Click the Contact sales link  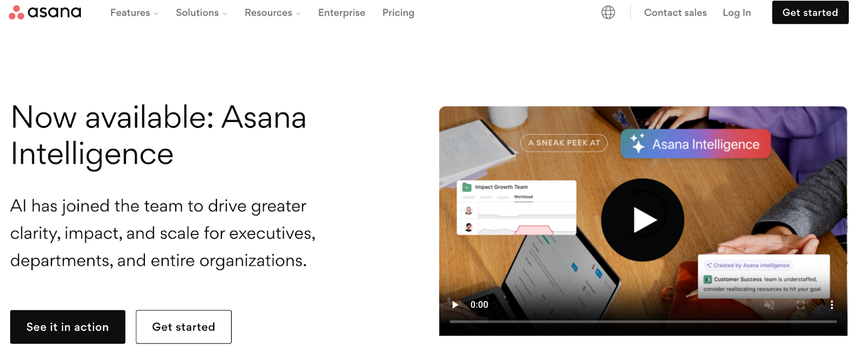(x=675, y=12)
